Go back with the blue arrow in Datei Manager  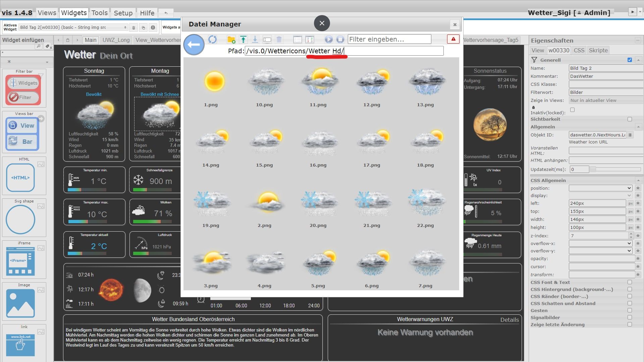point(194,45)
